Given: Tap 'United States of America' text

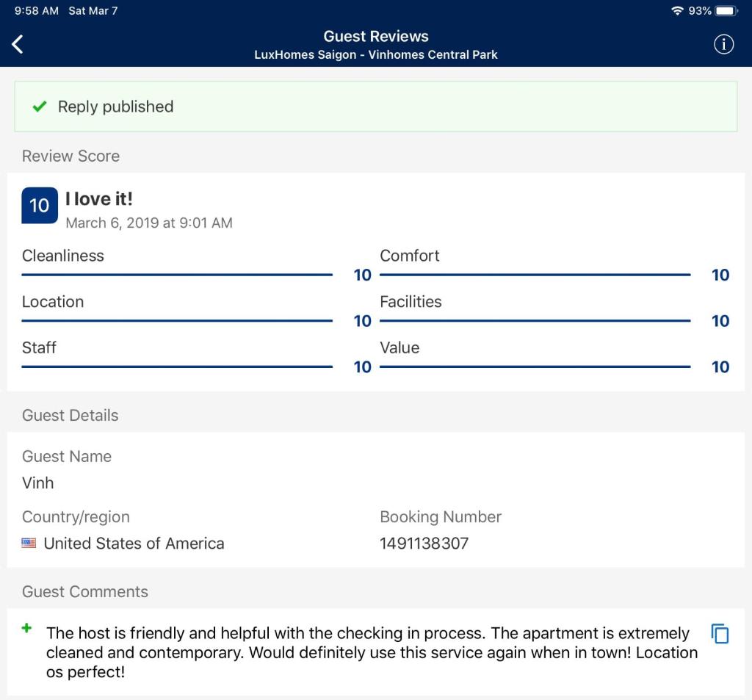Looking at the screenshot, I should coord(134,543).
